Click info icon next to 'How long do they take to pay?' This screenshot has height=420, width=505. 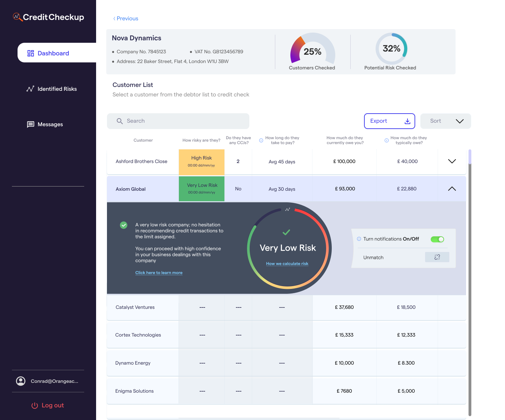pyautogui.click(x=261, y=140)
